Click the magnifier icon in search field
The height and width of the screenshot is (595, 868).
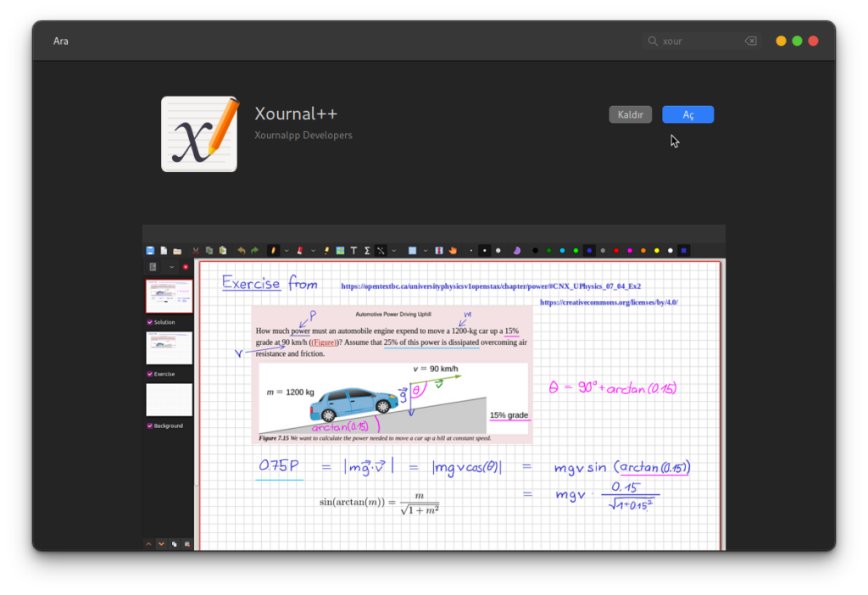[x=653, y=41]
